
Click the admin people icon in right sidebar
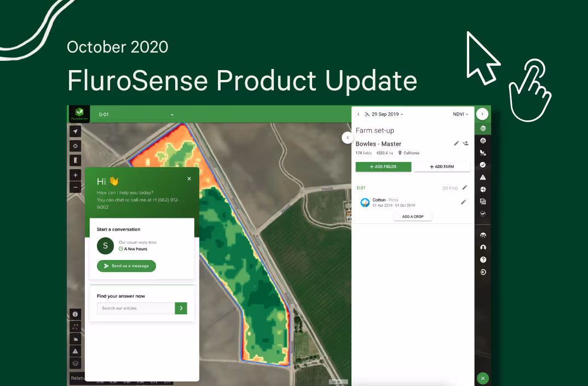pyautogui.click(x=483, y=235)
